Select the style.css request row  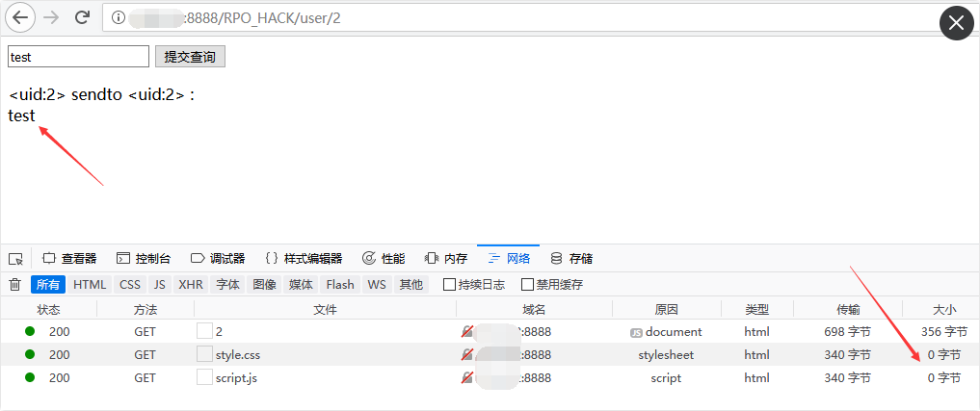490,355
